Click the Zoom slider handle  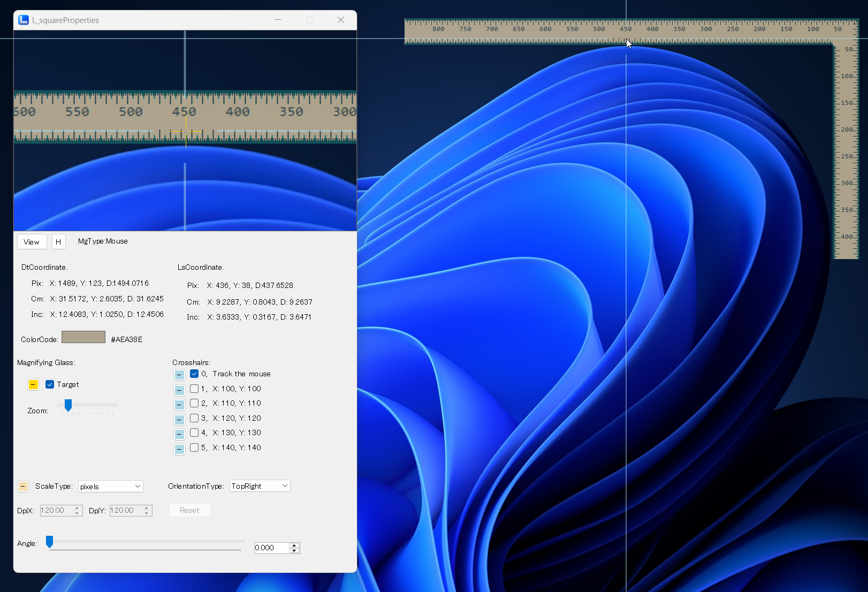pyautogui.click(x=68, y=405)
